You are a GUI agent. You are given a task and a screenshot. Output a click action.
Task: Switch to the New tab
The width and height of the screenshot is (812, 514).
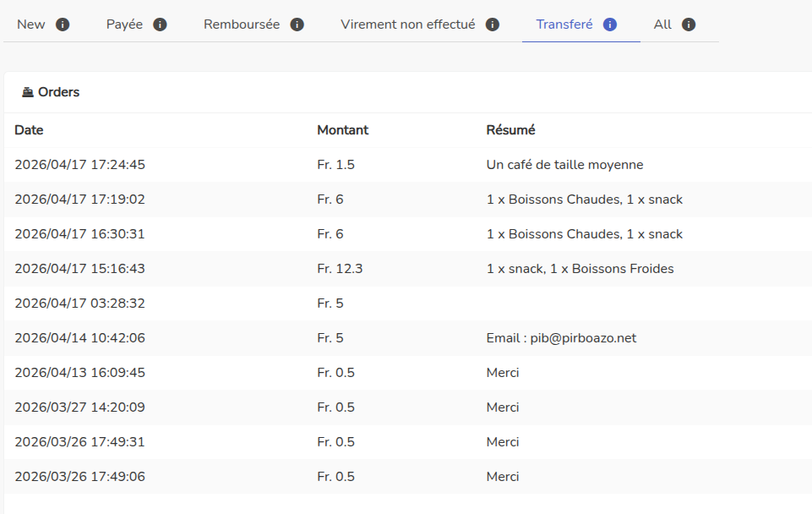31,25
